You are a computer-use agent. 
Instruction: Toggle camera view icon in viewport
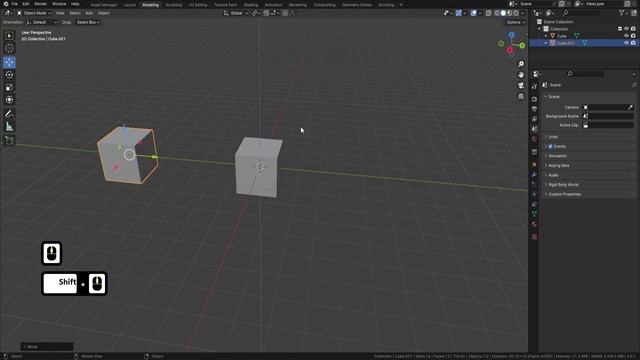(521, 85)
